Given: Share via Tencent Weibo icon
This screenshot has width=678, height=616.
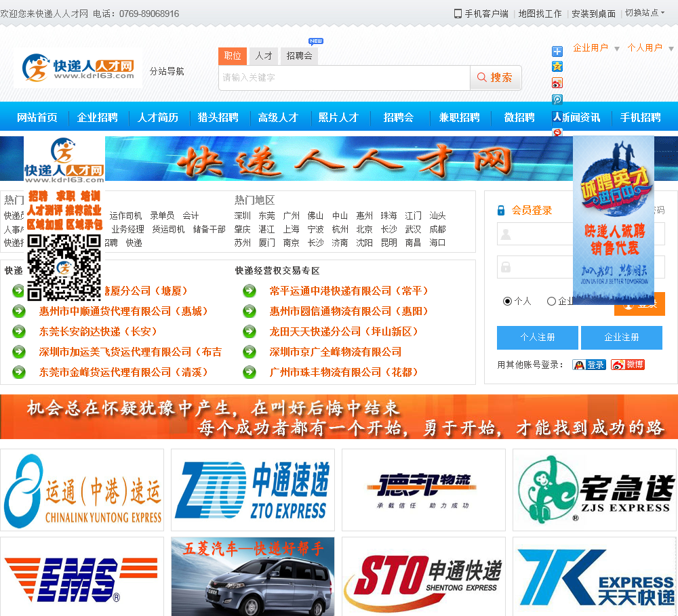Looking at the screenshot, I should tap(557, 100).
